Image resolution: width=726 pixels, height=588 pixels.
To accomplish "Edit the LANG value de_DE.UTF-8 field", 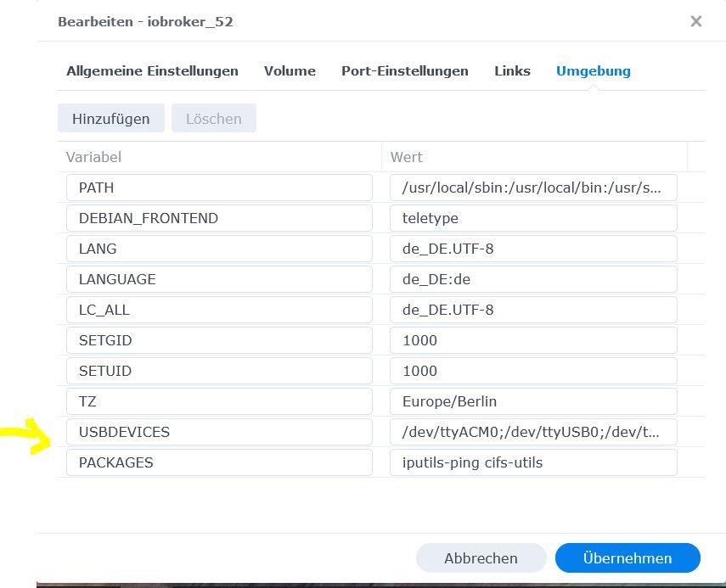I will (533, 249).
